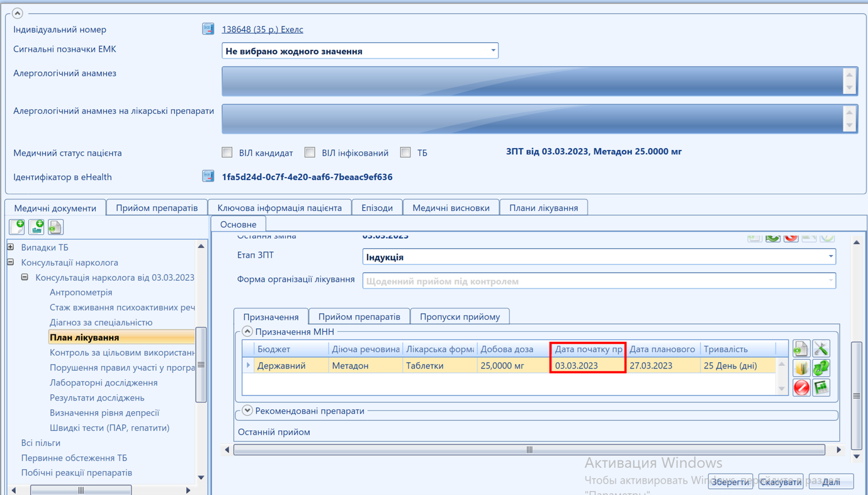Select Визначення рівня депресії tree item
Viewport: 868px width, 495px height.
coord(104,412)
